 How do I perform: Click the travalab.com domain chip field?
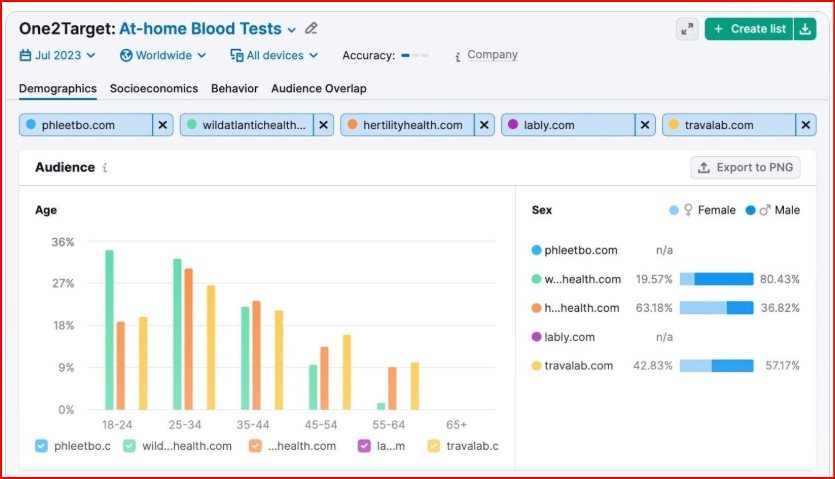[729, 125]
